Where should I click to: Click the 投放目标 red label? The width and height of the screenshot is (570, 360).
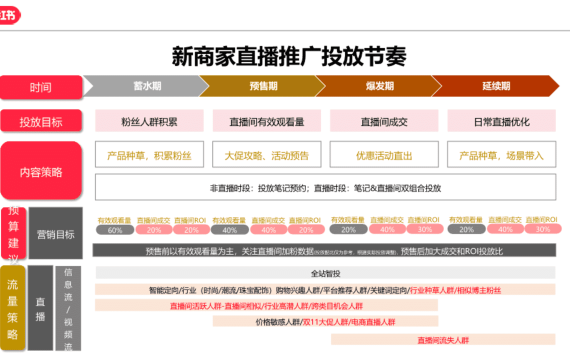[41, 121]
